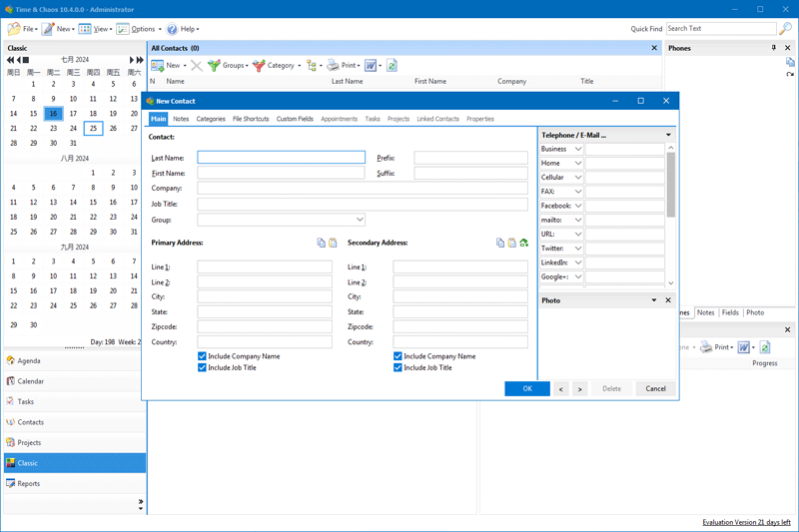Screen dimensions: 799x532
Task: Uncheck Include Job Title for Secondary Address
Action: pos(398,367)
